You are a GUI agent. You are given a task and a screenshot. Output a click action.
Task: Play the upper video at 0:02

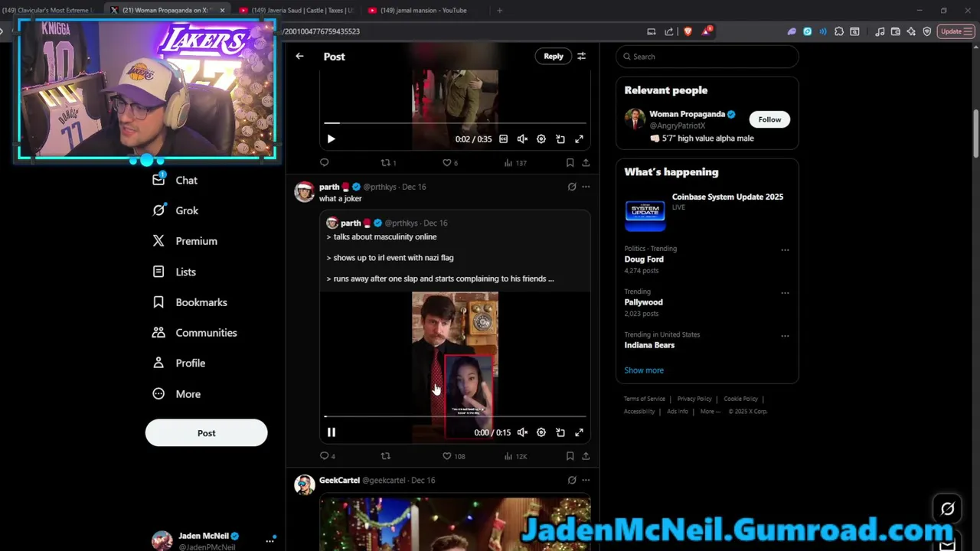tap(331, 139)
